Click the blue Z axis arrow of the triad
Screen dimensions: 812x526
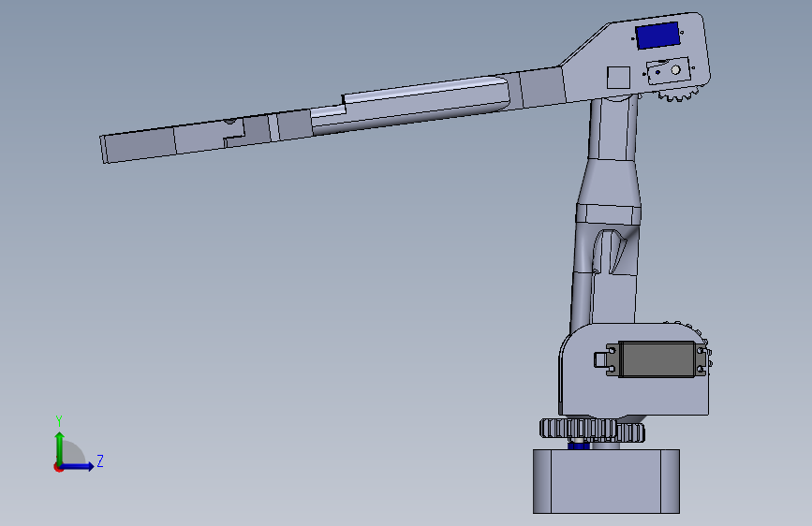(x=78, y=466)
